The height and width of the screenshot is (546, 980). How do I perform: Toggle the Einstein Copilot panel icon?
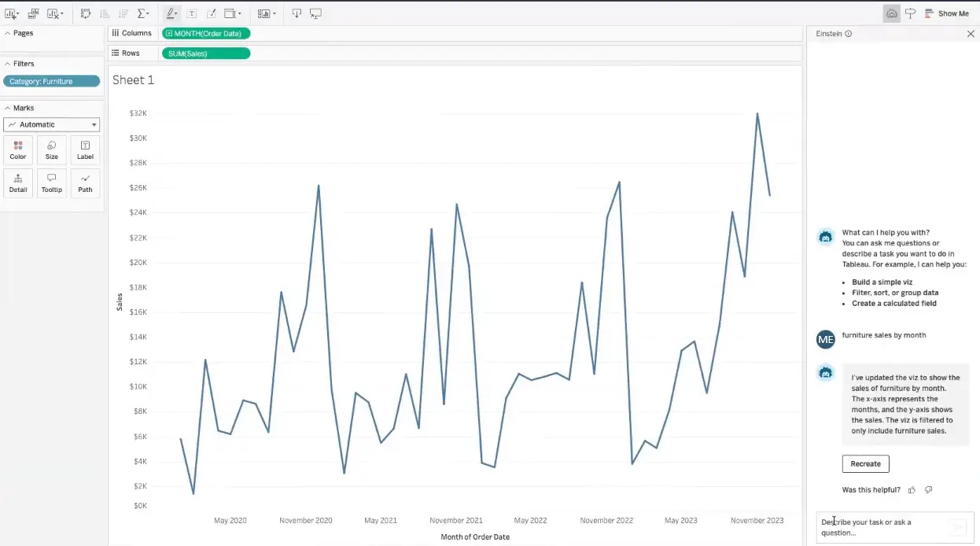coord(891,13)
